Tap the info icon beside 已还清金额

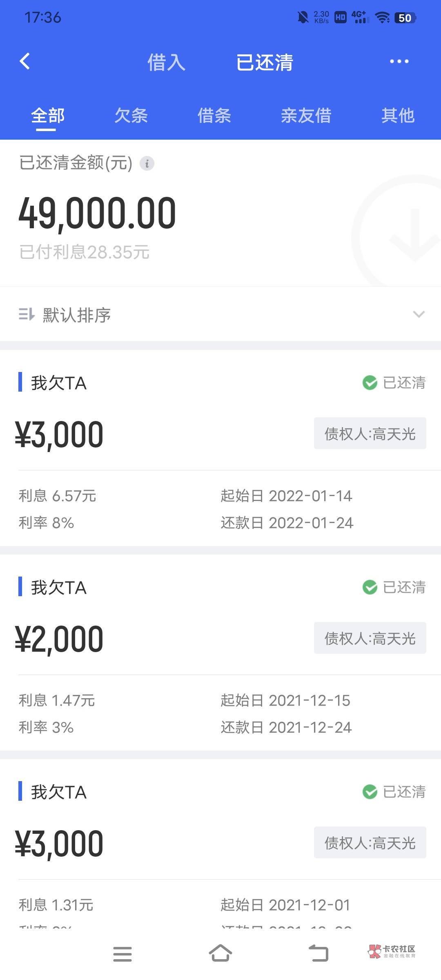tap(147, 163)
